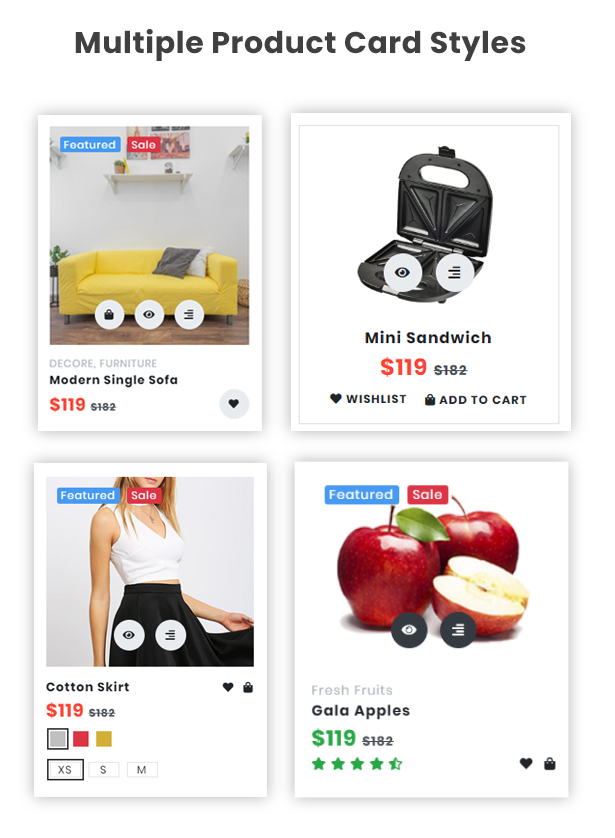Click the heart icon beside Cotton Skirt title
This screenshot has width=615, height=838.
coord(228,687)
